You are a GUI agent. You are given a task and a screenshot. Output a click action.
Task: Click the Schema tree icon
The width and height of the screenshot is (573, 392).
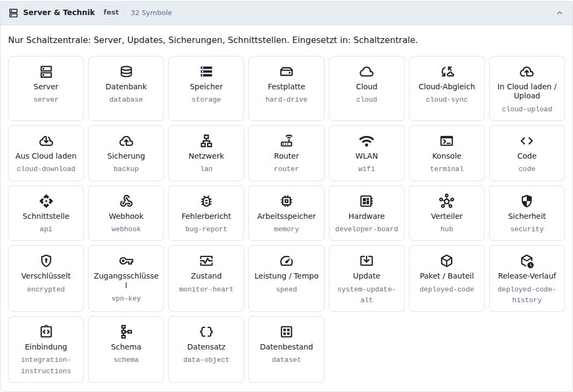[126, 332]
